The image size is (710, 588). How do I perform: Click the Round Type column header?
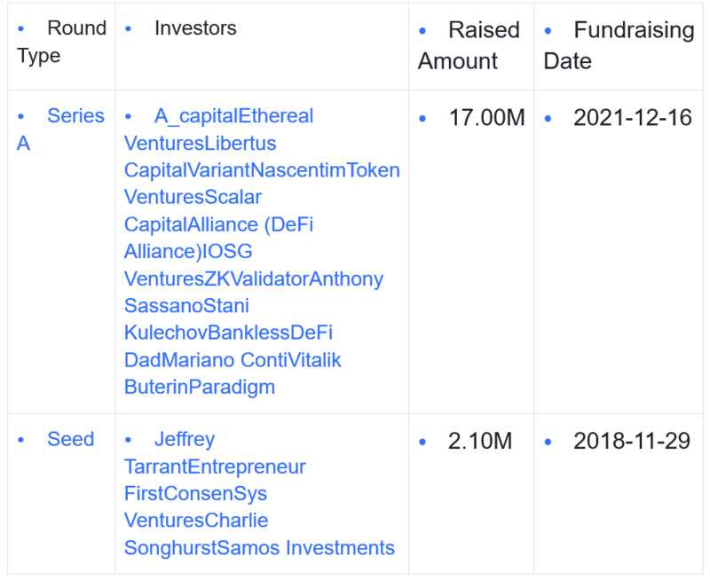pyautogui.click(x=75, y=29)
